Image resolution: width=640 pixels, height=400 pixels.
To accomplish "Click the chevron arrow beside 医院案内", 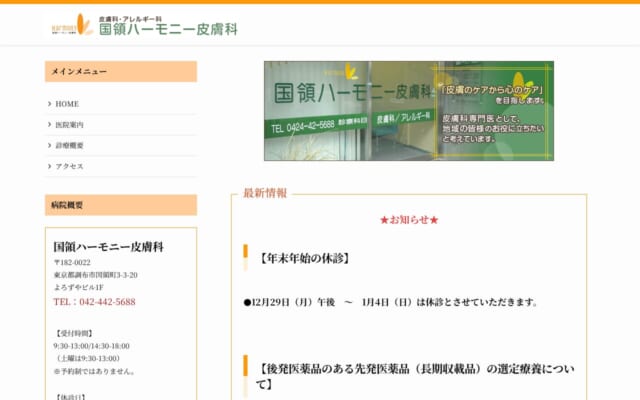I will [49, 125].
